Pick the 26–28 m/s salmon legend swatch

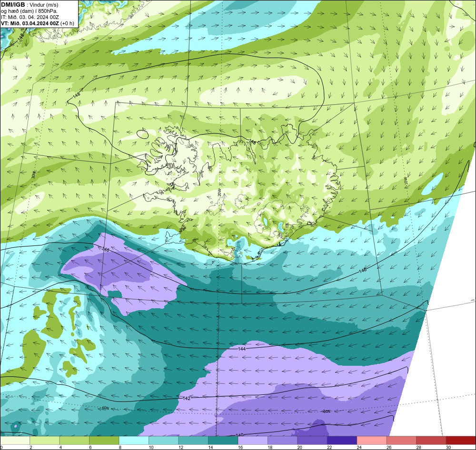[402, 440]
